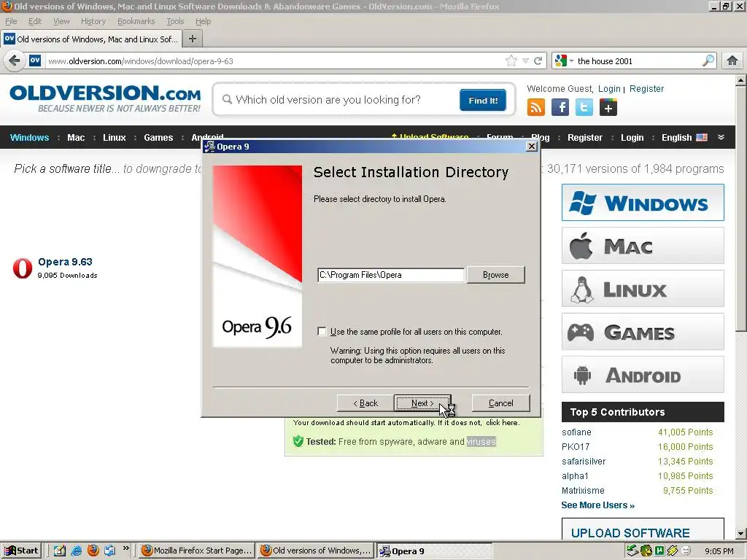Click the Mac platform banner
This screenshot has height=560, width=747.
pos(643,246)
